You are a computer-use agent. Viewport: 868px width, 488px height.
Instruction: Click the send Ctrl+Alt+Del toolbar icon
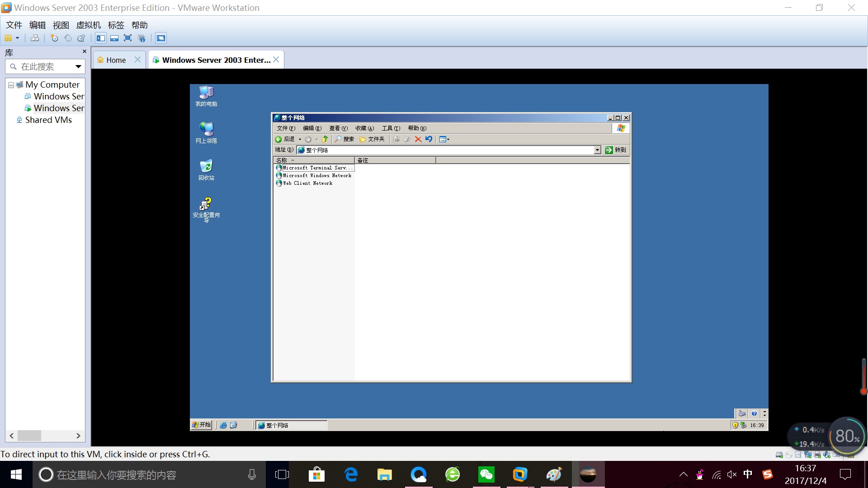[x=35, y=38]
